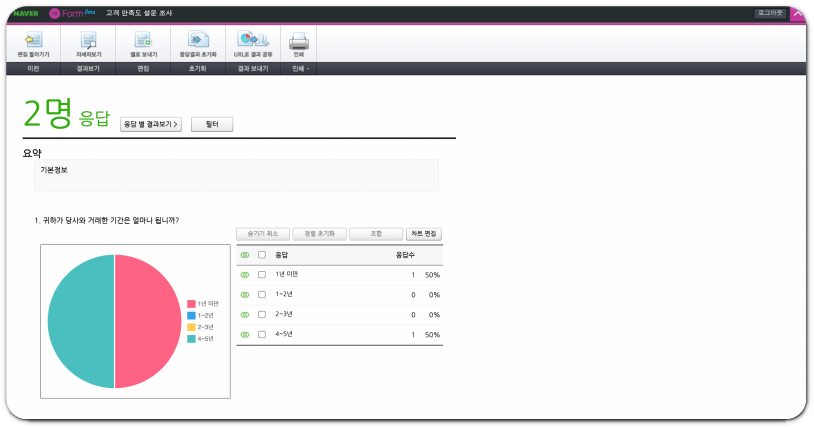
Task: Click the 결과 보내기 group label
Action: 253,68
